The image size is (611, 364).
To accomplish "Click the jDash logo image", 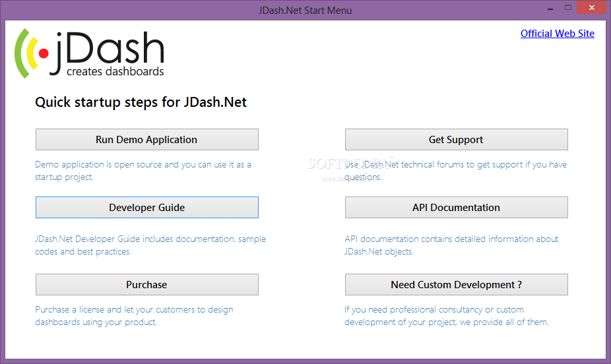I will pos(89,53).
